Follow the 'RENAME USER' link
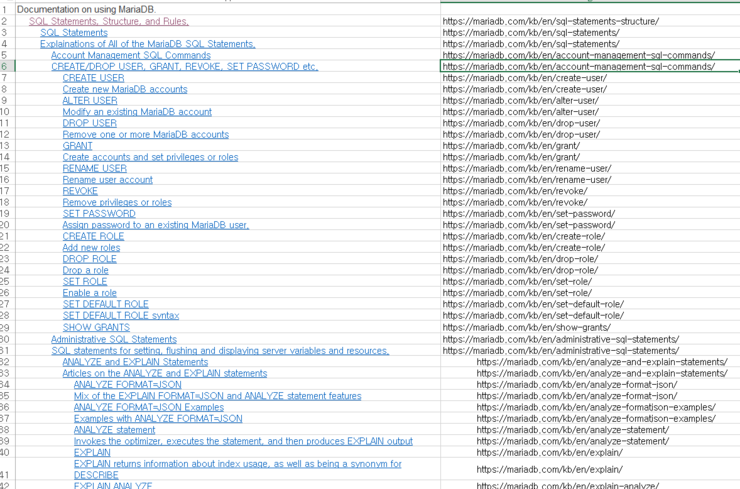The height and width of the screenshot is (489, 740). (94, 169)
